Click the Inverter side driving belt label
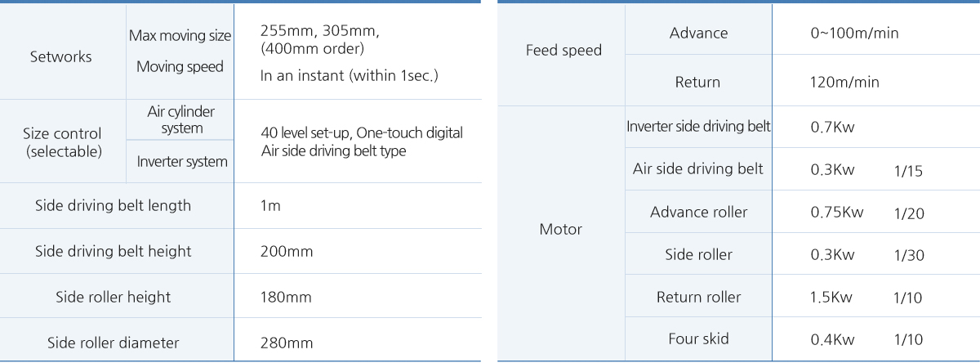Screen dimensions: 980x363 point(698,127)
